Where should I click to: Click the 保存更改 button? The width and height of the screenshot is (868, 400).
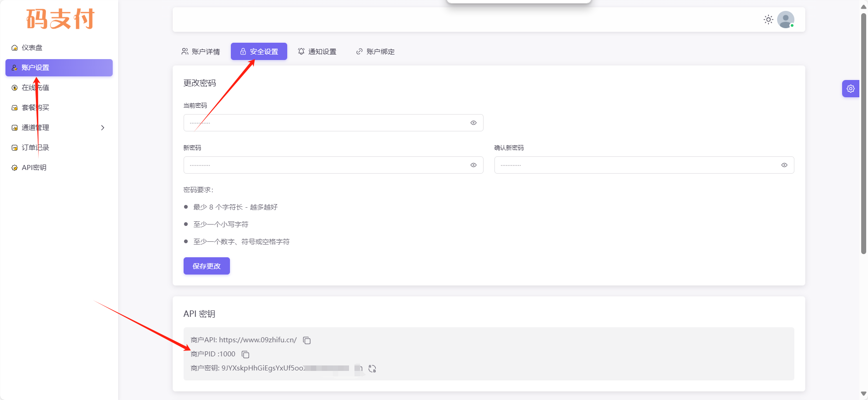click(x=206, y=266)
